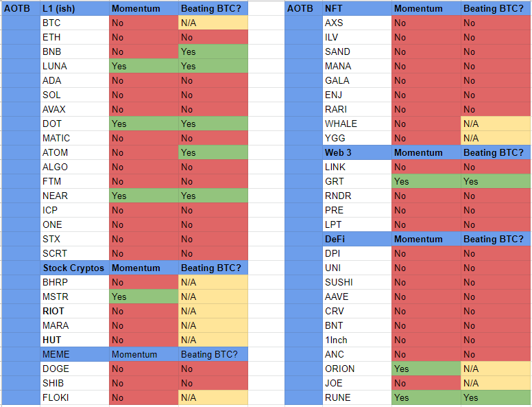Select the DOGE ticker cell
Image resolution: width=532 pixels, height=407 pixels.
pos(74,369)
